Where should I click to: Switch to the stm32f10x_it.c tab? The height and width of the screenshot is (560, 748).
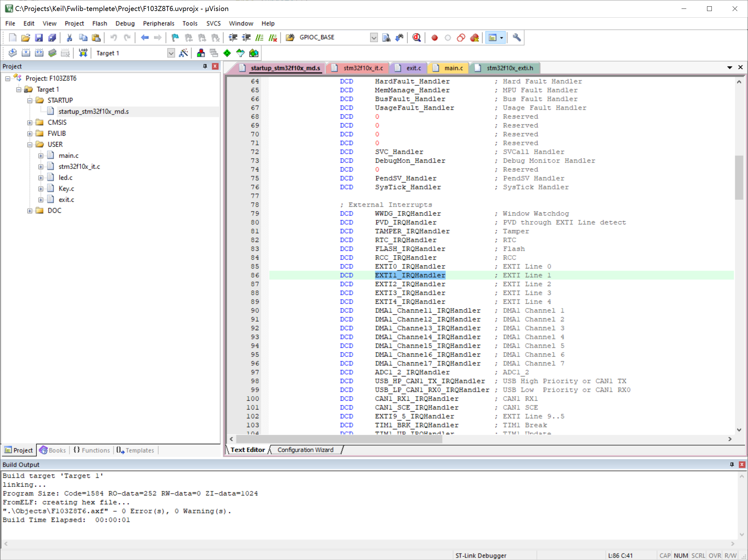pyautogui.click(x=358, y=68)
